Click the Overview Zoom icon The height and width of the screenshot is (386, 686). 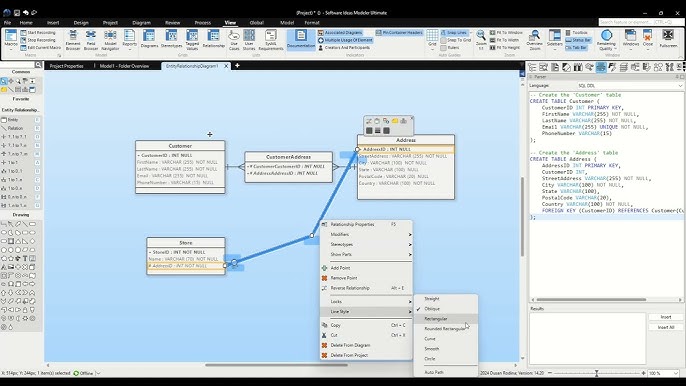tap(534, 40)
